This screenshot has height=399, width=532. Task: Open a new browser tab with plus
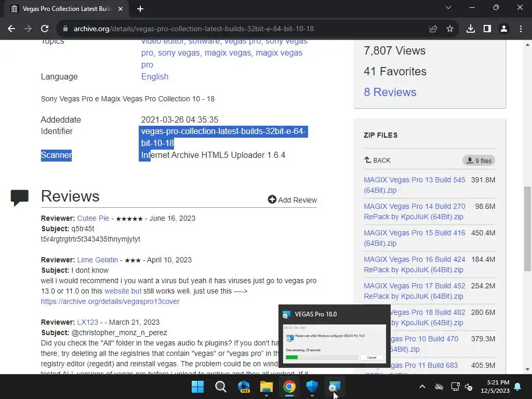pos(140,9)
